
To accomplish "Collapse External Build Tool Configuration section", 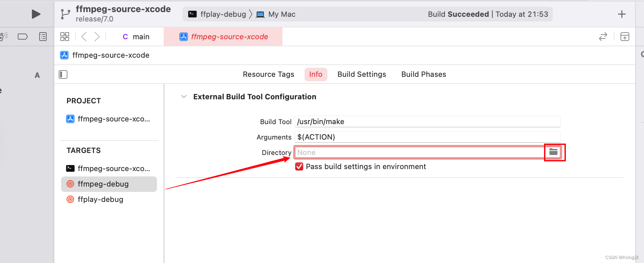I will pyautogui.click(x=184, y=97).
